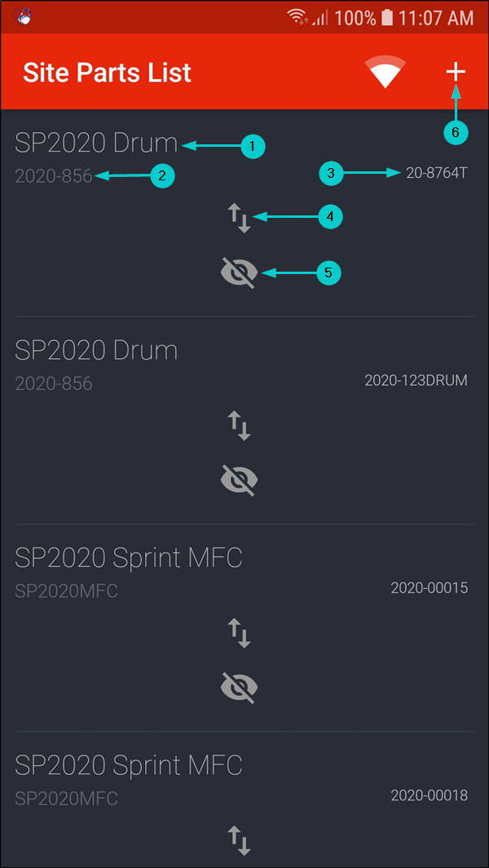Toggle visibility eye for part 20-8764T
The image size is (489, 868).
pyautogui.click(x=239, y=273)
